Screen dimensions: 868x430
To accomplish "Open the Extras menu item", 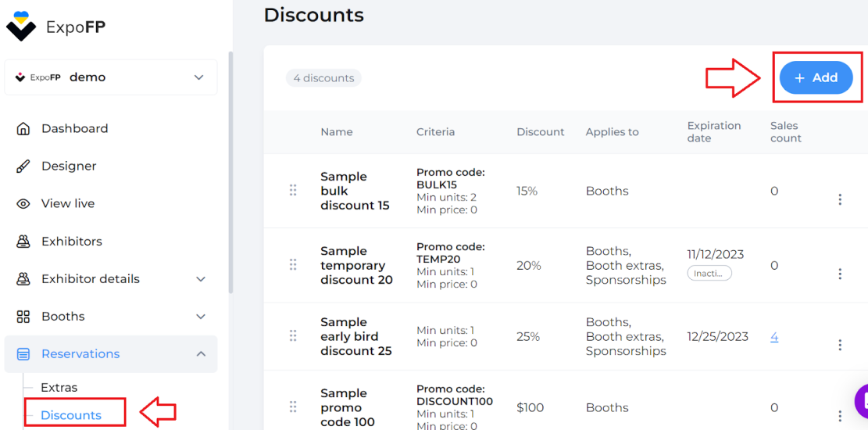I will click(x=59, y=387).
